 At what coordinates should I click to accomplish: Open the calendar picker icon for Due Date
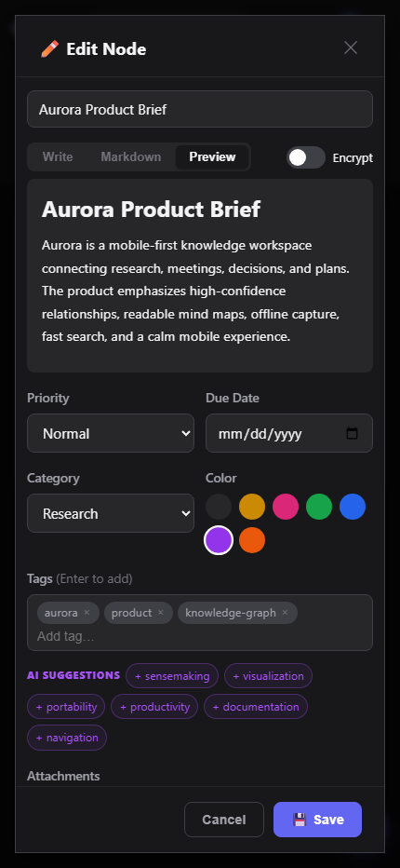(x=352, y=433)
